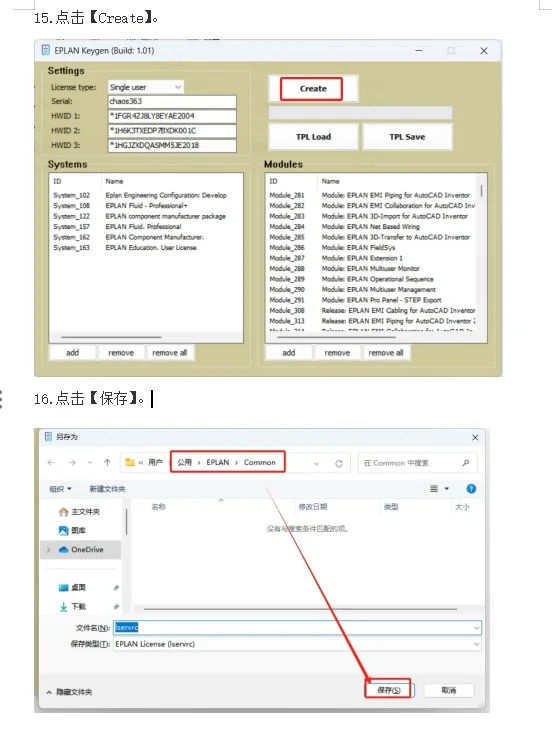Click the TPL Load button

click(313, 137)
